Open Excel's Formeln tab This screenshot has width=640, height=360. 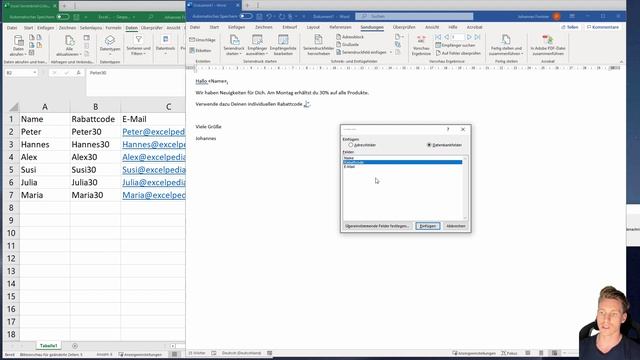tap(113, 28)
